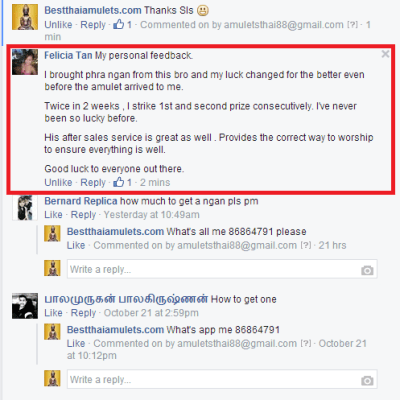Reply to Felicia Tan's comment
Viewport: 400px width, 400px height.
93,183
